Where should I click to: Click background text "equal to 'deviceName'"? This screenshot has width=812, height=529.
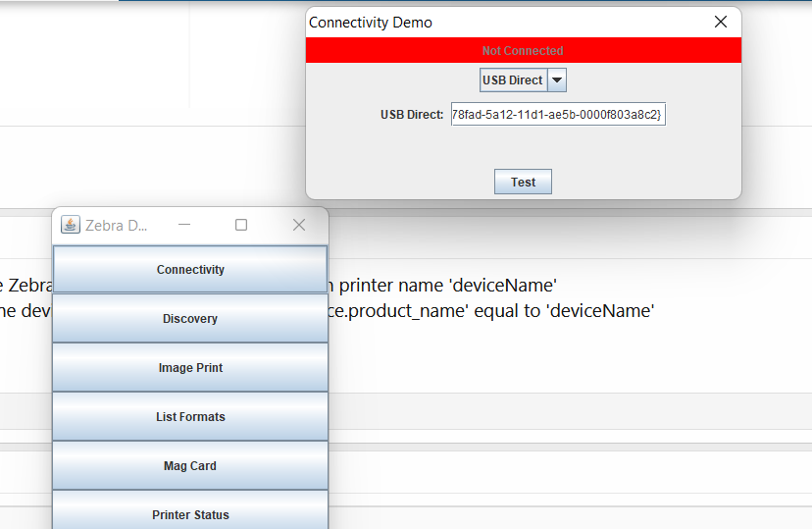coord(564,311)
